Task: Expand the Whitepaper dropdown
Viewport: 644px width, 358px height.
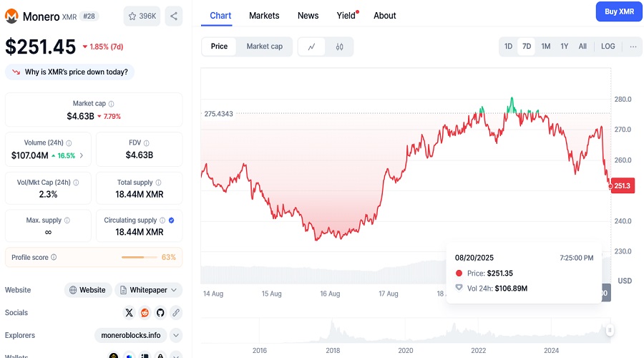Action: pos(149,290)
